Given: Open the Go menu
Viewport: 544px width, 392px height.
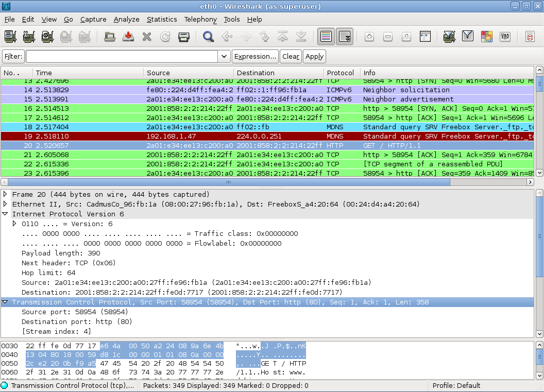Looking at the screenshot, I should pos(69,20).
